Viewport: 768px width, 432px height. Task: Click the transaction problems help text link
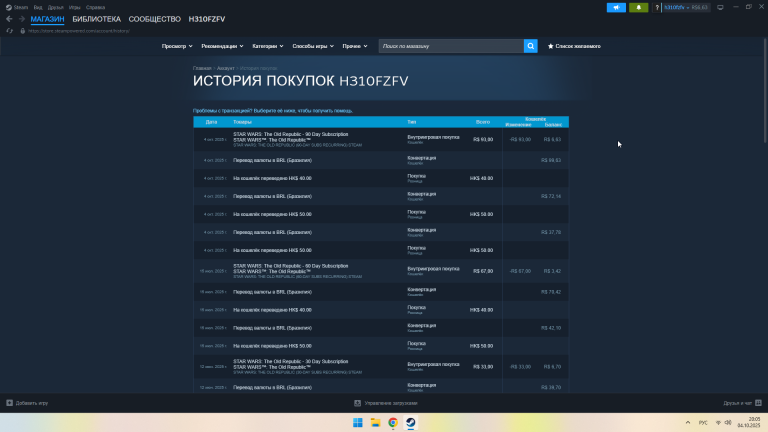tap(273, 111)
